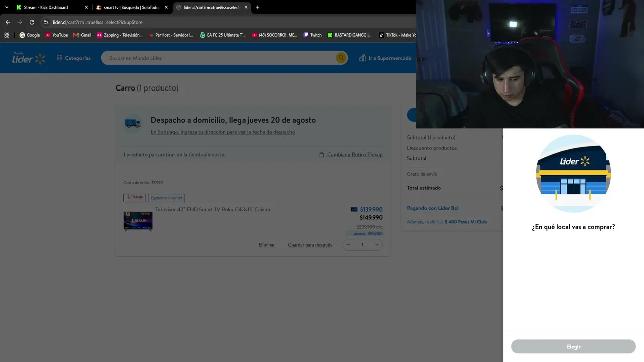This screenshot has width=644, height=362.
Task: Open Televisor 43" FHD Smart TV product title
Action: 213,210
